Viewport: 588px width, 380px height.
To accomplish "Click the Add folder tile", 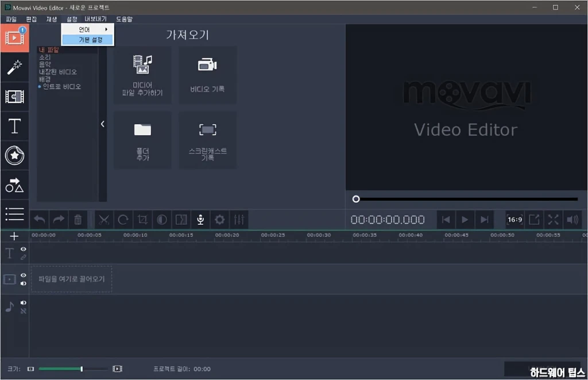I will 142,140.
